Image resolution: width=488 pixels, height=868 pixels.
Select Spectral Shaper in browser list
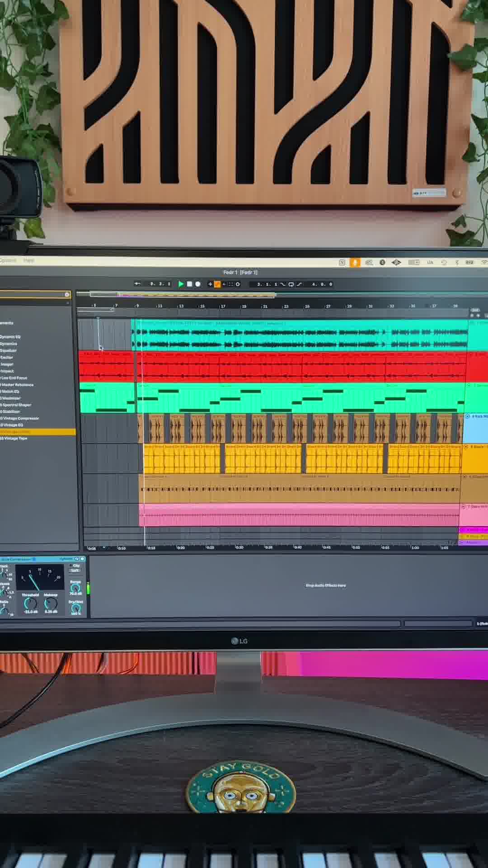tap(16, 405)
